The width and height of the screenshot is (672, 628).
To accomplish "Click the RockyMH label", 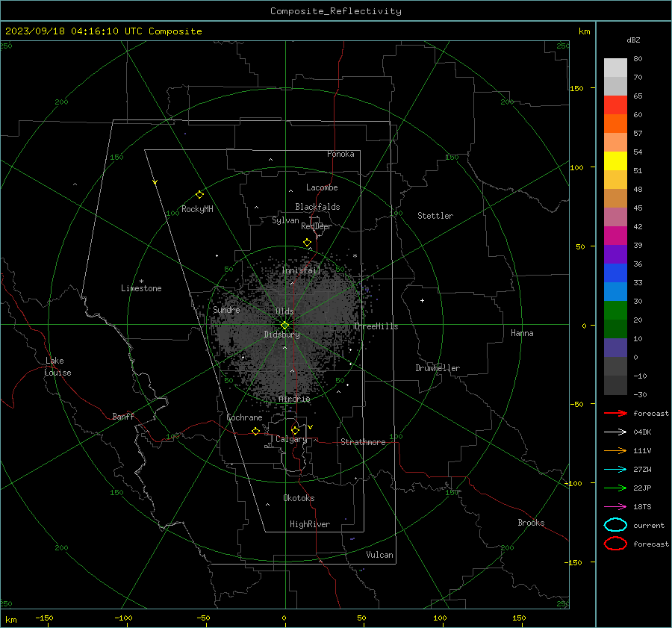I will pyautogui.click(x=197, y=209).
